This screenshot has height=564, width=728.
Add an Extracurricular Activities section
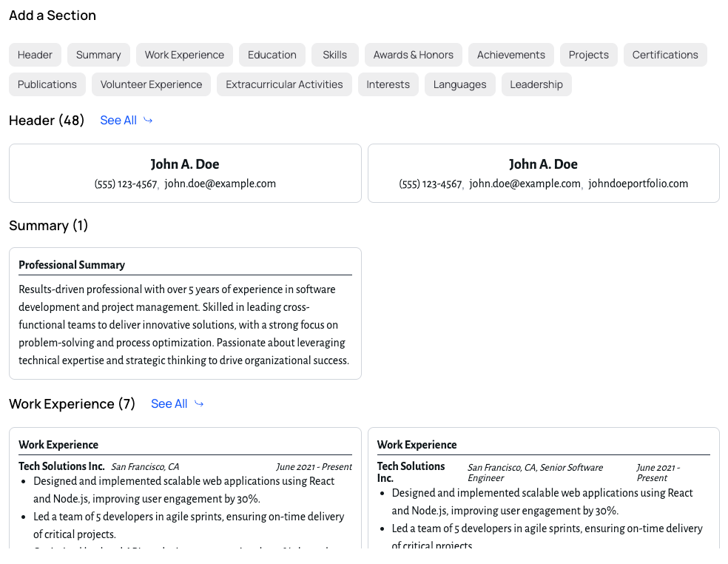click(x=284, y=84)
